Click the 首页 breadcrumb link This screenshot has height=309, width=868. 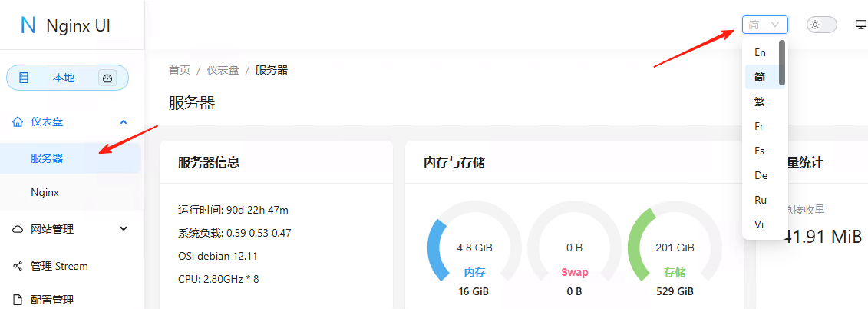179,70
